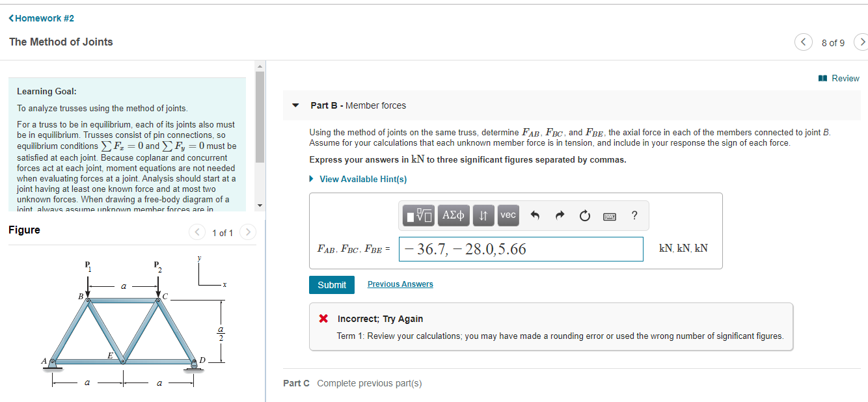Image resolution: width=868 pixels, height=402 pixels.
Task: Select the Greek letters ΑΣφ icon
Action: [x=454, y=215]
